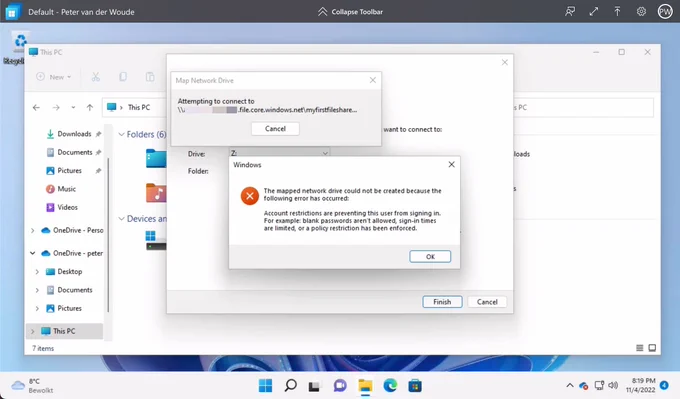This screenshot has width=680, height=399.
Task: Open the volume speaker tray icon
Action: coord(613,385)
